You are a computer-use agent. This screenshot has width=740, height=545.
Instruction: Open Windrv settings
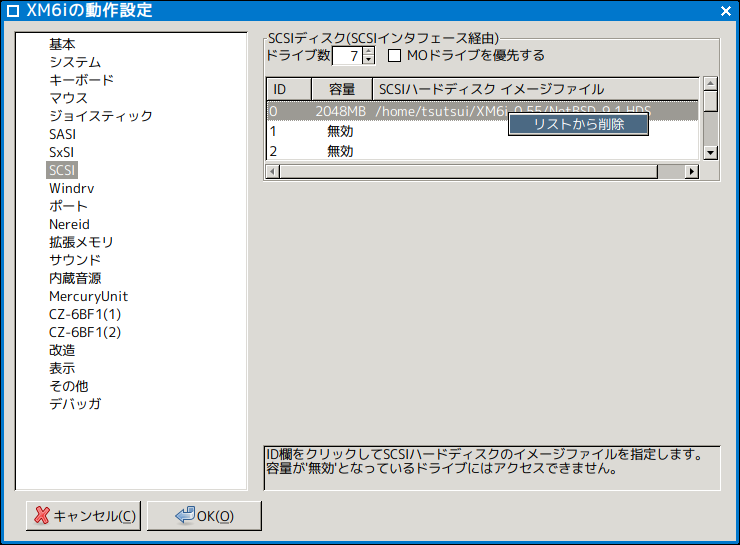point(72,188)
